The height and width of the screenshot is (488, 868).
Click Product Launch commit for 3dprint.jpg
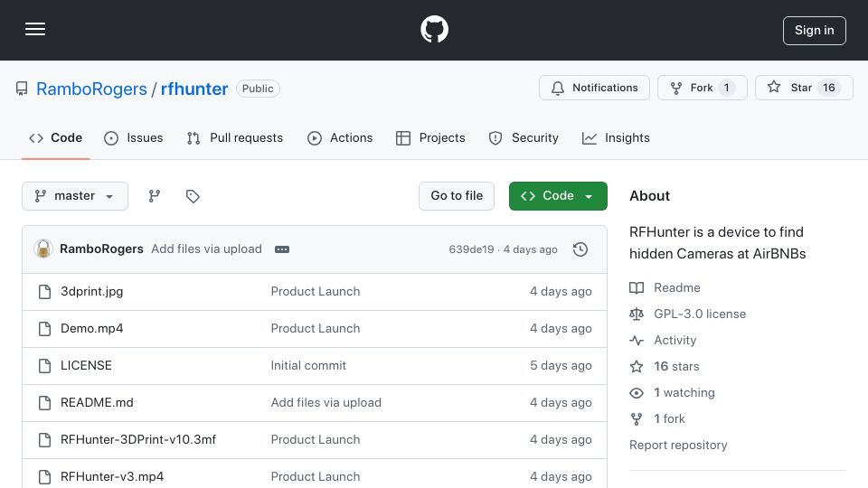316,292
